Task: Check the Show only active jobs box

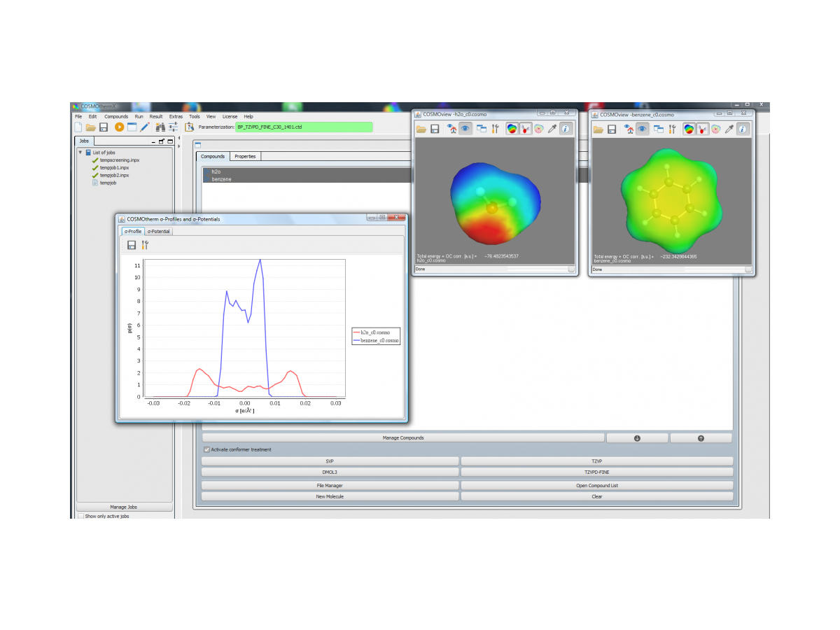Action: coord(80,516)
